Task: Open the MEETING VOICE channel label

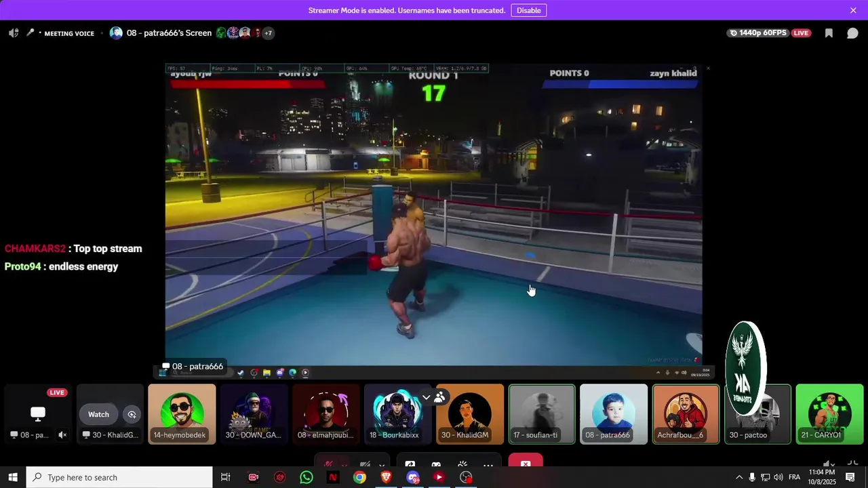Action: tap(69, 33)
